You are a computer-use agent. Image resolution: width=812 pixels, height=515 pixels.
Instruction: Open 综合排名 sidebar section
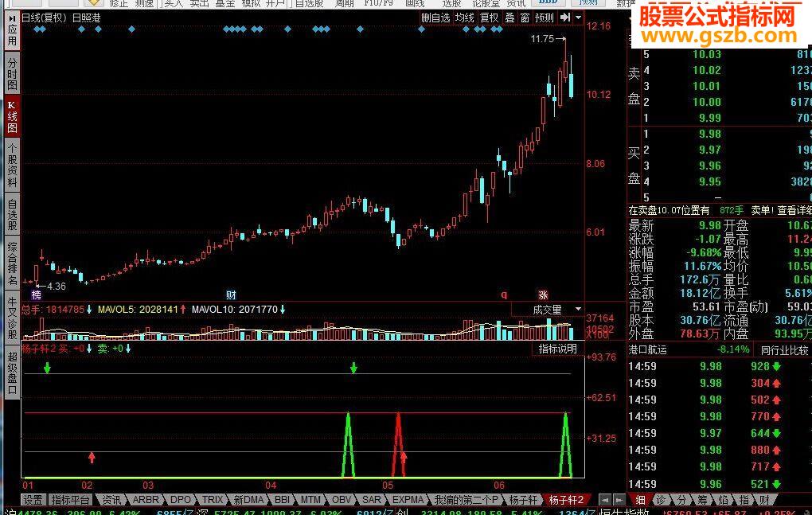pos(12,263)
